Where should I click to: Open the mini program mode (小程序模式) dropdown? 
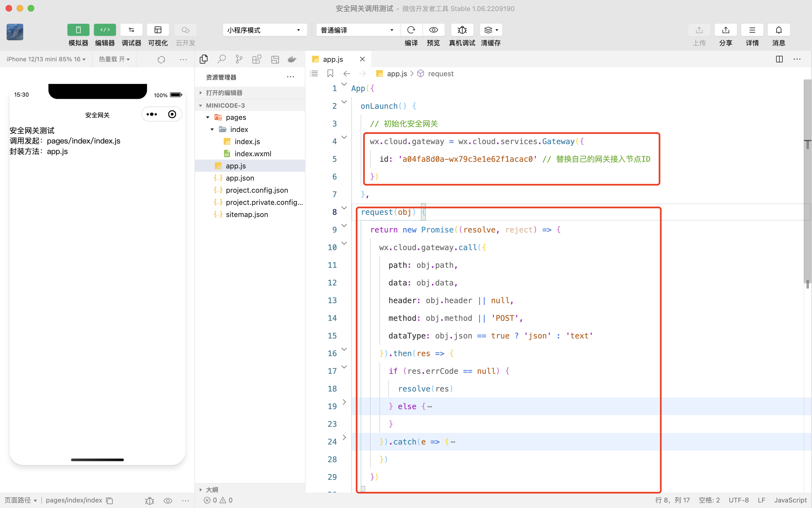pos(264,30)
